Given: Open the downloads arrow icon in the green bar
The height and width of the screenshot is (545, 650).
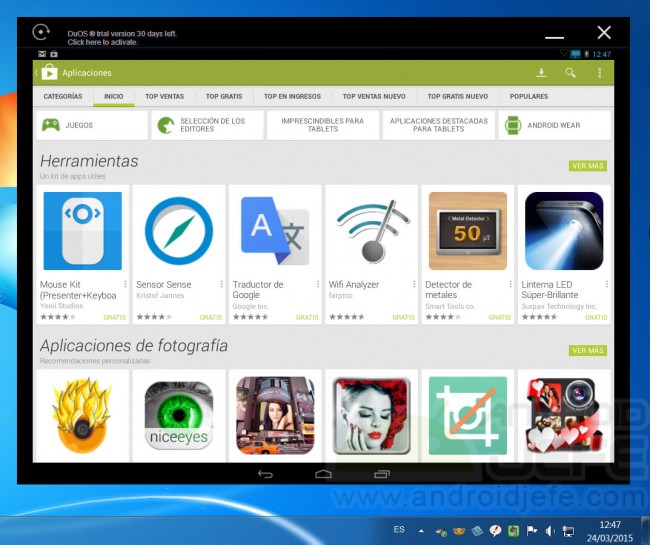Looking at the screenshot, I should pyautogui.click(x=541, y=73).
